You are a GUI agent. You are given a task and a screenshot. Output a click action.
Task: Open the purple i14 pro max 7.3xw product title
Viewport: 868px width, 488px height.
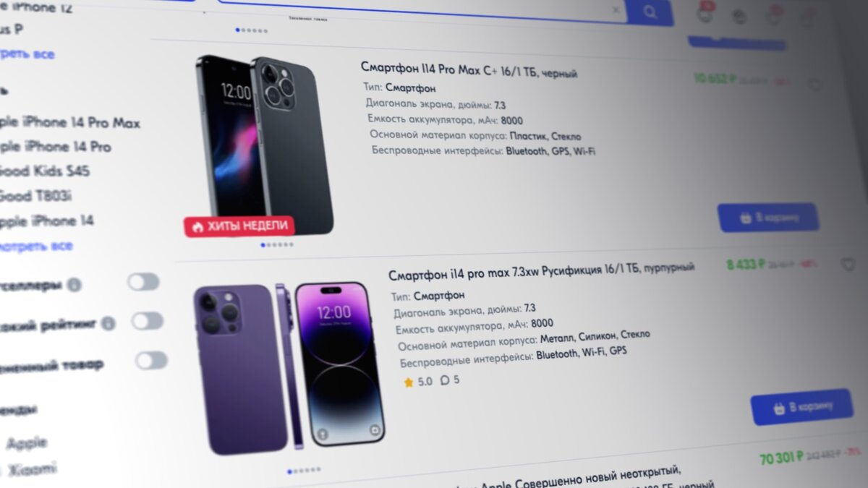(541, 272)
